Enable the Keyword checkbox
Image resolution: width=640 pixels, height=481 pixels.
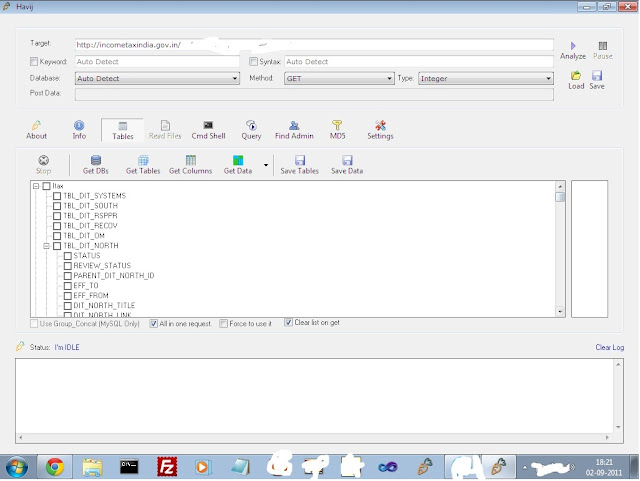34,62
